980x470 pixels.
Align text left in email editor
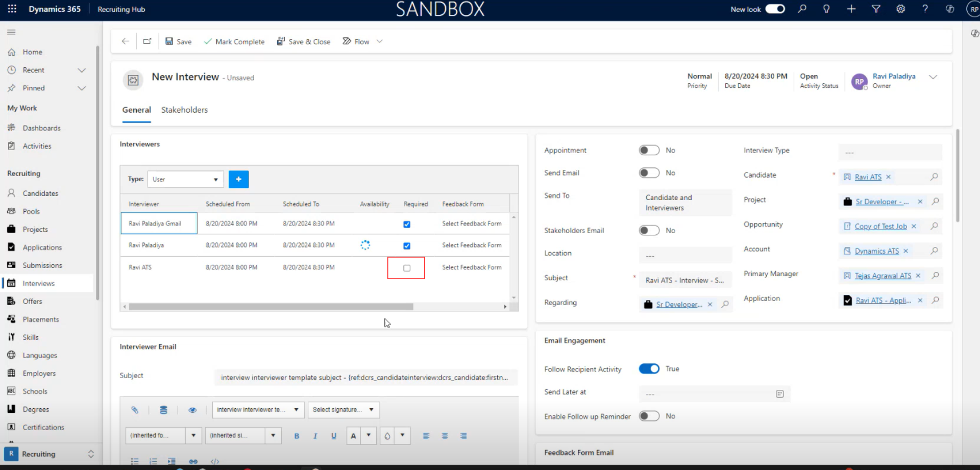(426, 436)
